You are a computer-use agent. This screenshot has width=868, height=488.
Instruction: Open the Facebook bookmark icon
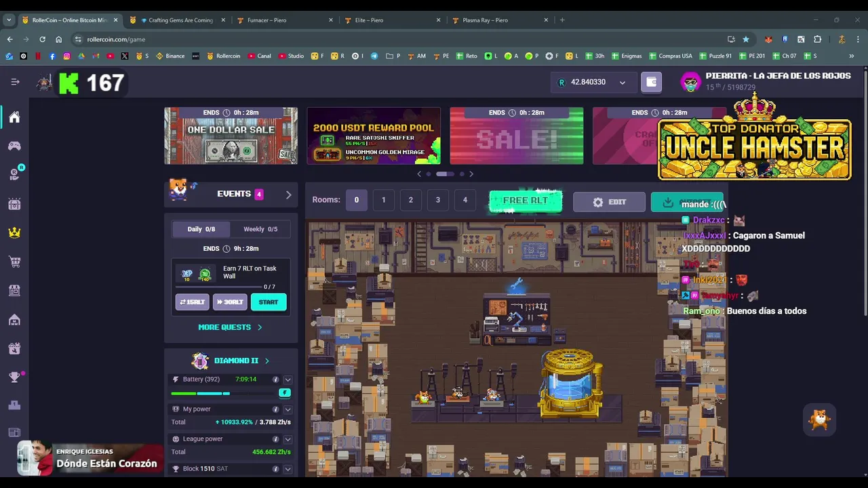[x=52, y=56]
